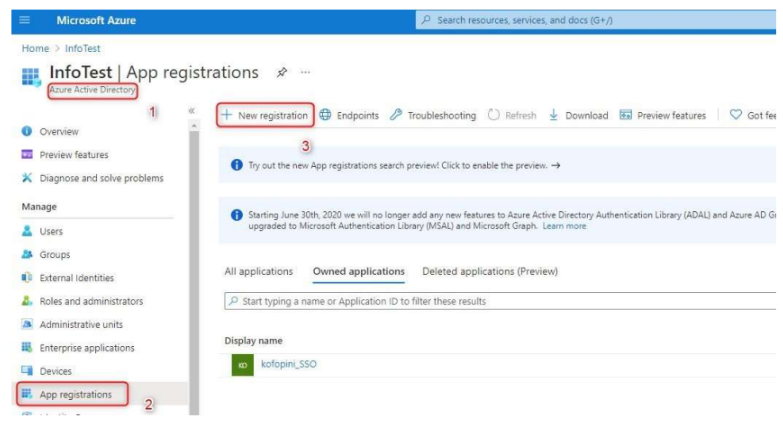The height and width of the screenshot is (421, 783).
Task: Open Enterprise applications
Action: pos(87,348)
